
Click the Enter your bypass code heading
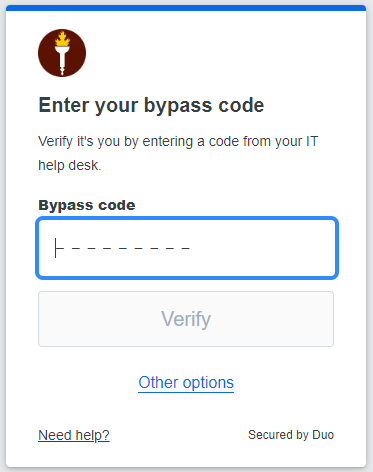(x=151, y=106)
